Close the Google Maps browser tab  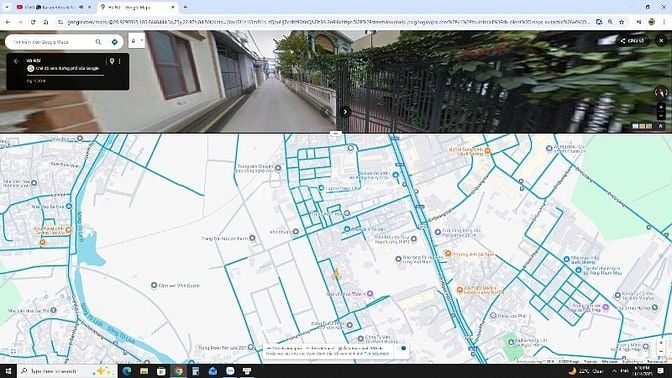(x=173, y=7)
